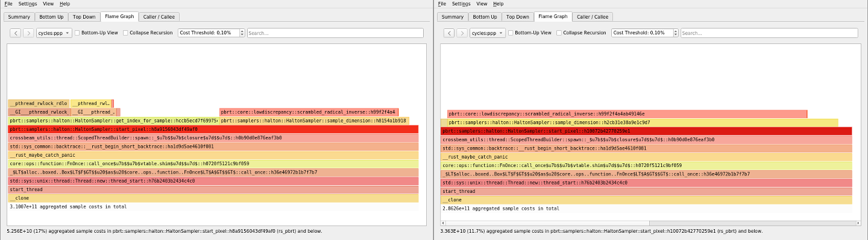Click the forward arrow in left window
The width and height of the screenshot is (868, 240).
28,33
